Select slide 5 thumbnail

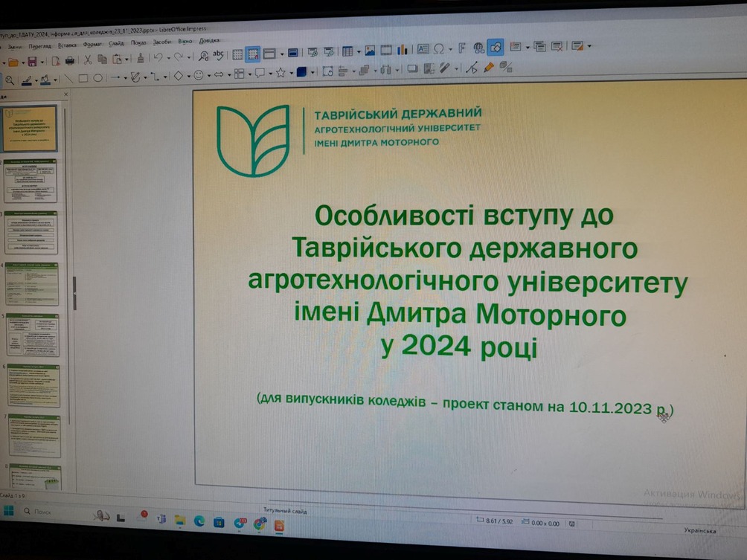pos(33,335)
